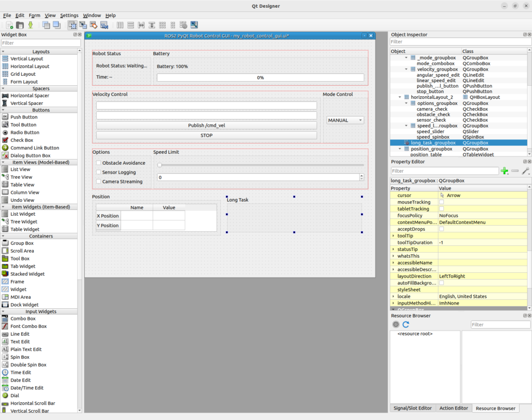Expand the toolTip property row
532x420 pixels.
tap(394, 235)
